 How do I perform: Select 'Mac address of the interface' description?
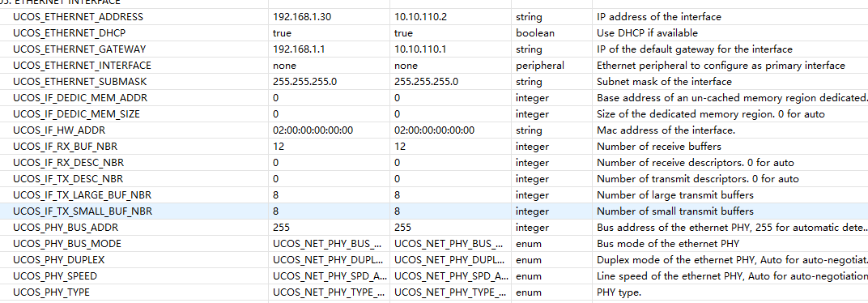(666, 130)
